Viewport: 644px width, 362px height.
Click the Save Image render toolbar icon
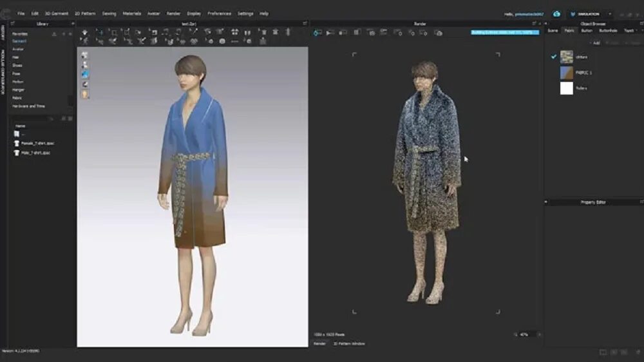click(357, 32)
